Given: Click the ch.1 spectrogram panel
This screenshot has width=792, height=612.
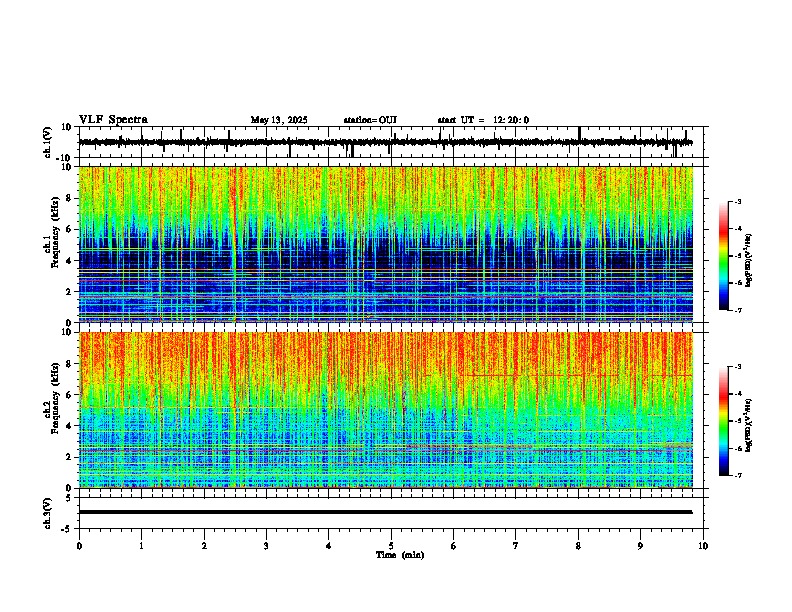Looking at the screenshot, I should [x=386, y=244].
